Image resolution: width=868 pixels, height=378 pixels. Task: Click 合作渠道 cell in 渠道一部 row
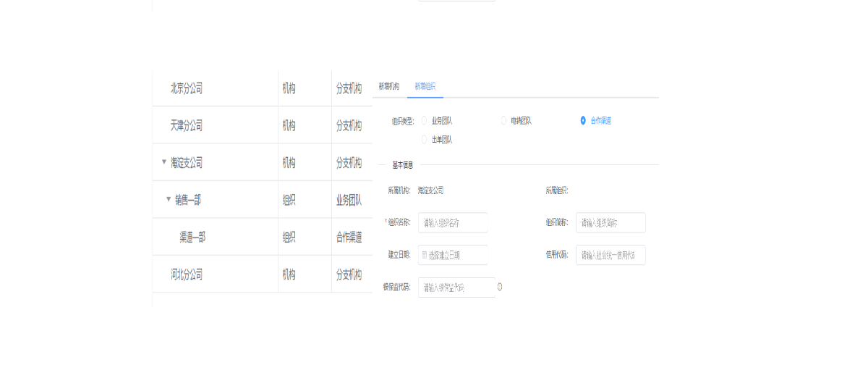click(x=349, y=237)
